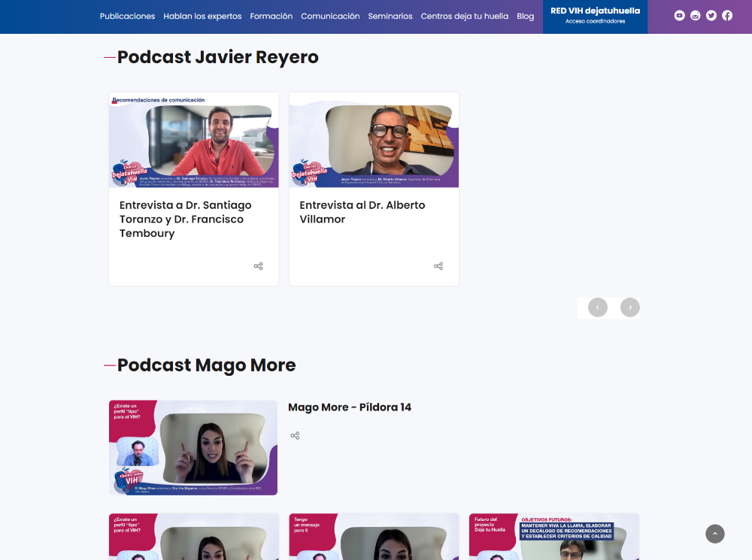This screenshot has width=752, height=560.
Task: Share the Santiago Toranzo interview card
Action: coord(258,266)
